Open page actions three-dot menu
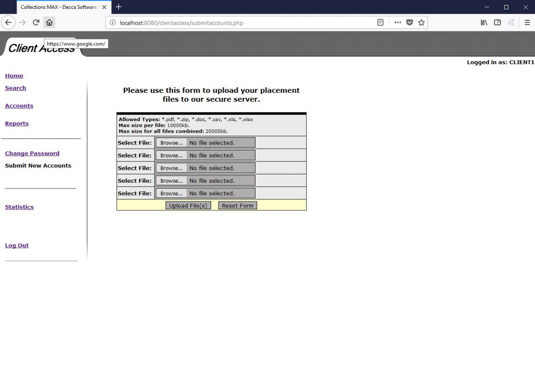 point(398,22)
